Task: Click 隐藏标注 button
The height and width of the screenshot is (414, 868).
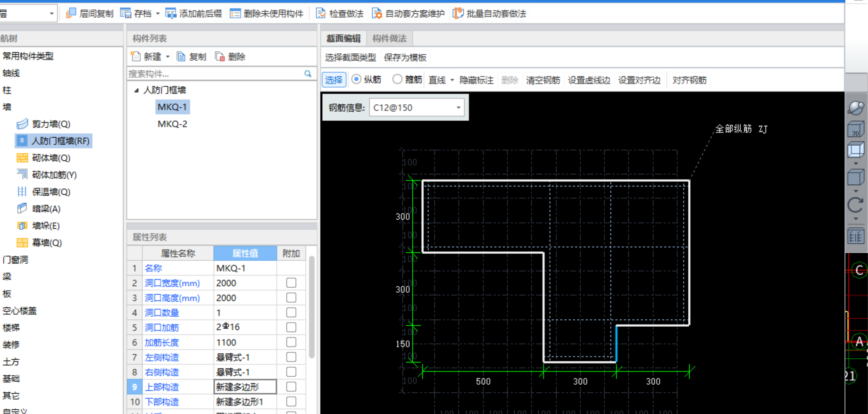Action: pyautogui.click(x=476, y=80)
